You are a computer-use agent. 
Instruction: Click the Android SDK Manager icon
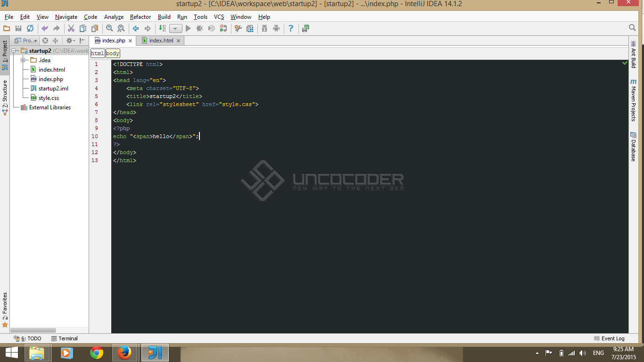264,28
